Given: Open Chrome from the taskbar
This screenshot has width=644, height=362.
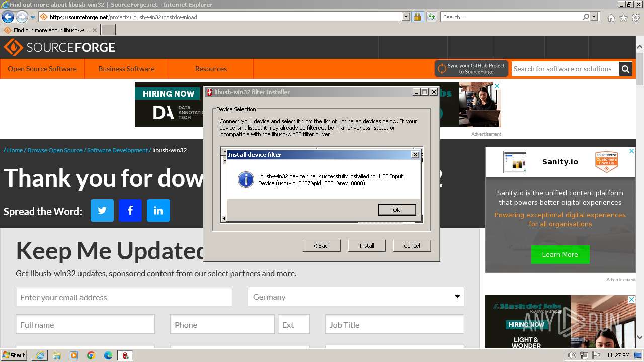Looking at the screenshot, I should tap(91, 355).
